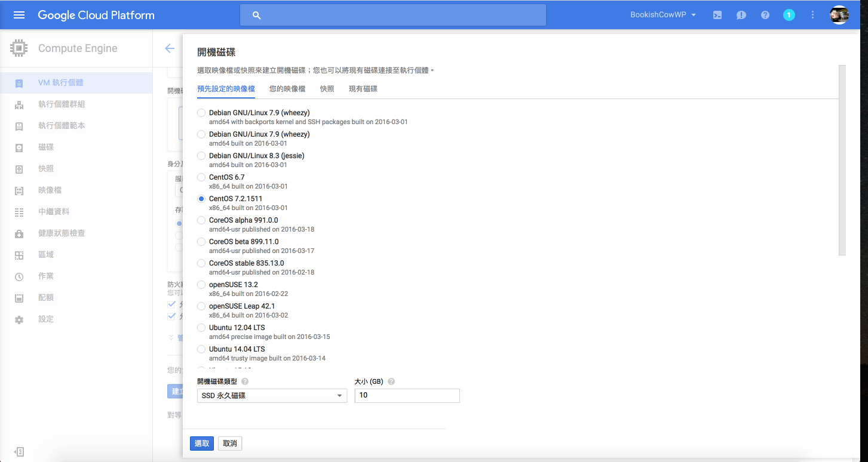Activate Cloud Shell terminal icon
This screenshot has height=462, width=868.
[717, 15]
